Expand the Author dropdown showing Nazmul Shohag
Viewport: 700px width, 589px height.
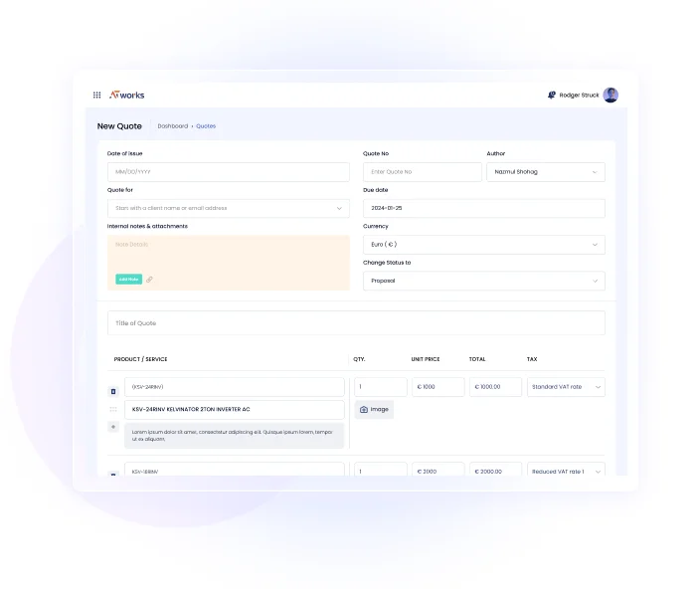click(545, 172)
